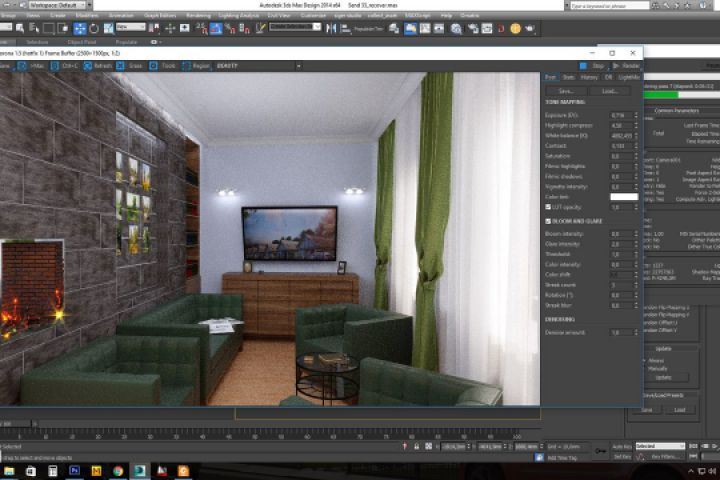
Task: Switch to the LightMix tab
Action: pos(629,78)
